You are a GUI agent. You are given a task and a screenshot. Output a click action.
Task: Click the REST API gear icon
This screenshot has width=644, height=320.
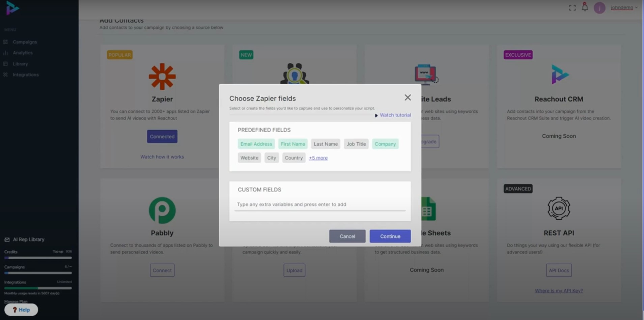tap(559, 208)
